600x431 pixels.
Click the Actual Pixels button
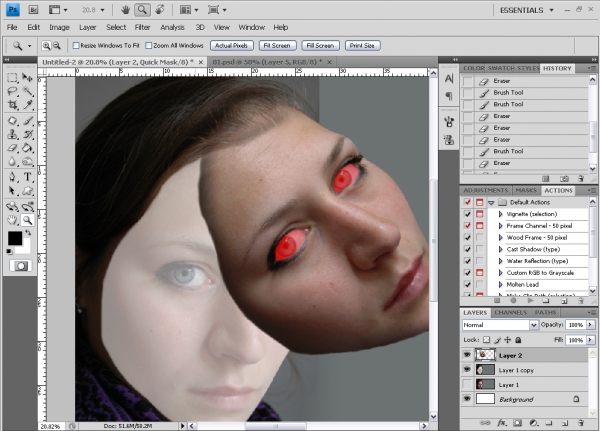click(231, 46)
